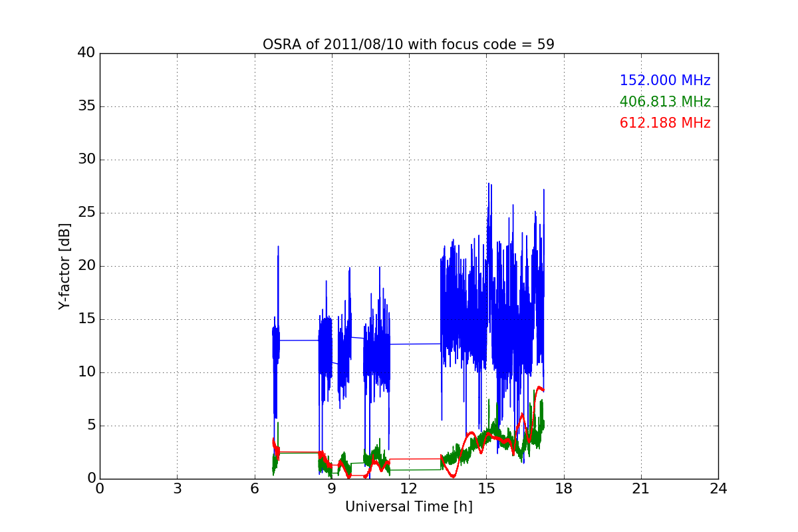Screen dimensions: 798x532
Task: Click the y-axis tick label 40
Action: [86, 53]
